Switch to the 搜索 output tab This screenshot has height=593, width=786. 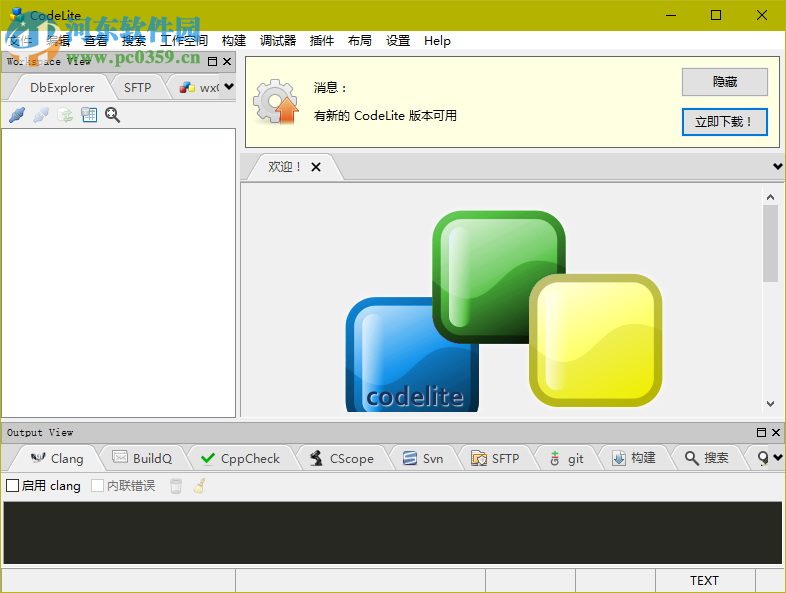click(707, 458)
